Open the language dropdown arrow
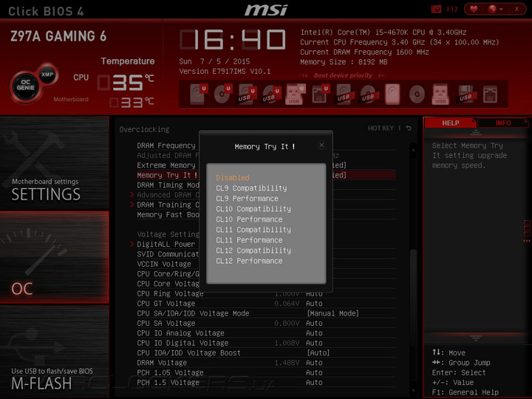The image size is (532, 399). click(501, 10)
